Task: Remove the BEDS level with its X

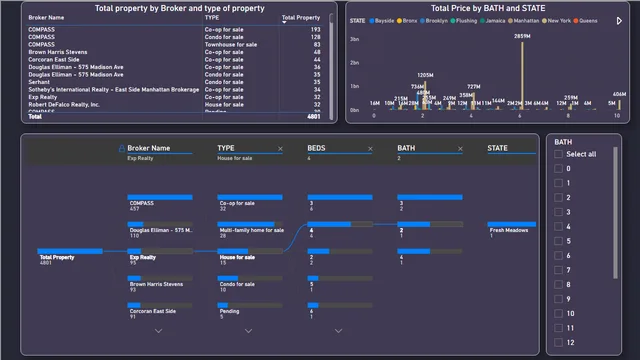Action: (370, 149)
